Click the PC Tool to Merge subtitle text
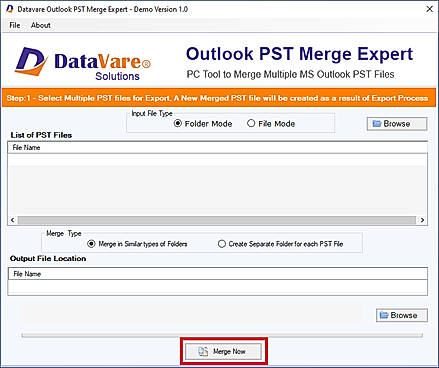The height and width of the screenshot is (368, 439). 290,74
